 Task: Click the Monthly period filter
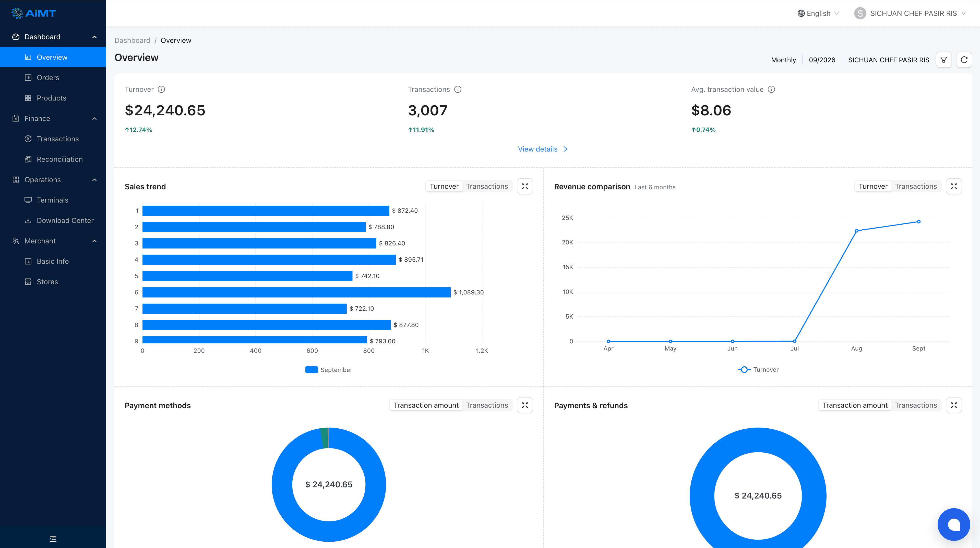[783, 60]
